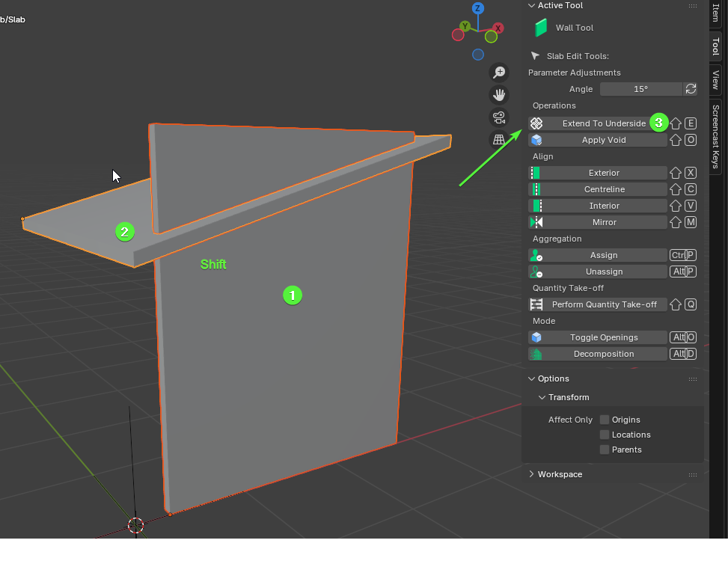Click the Extend To Underside icon

pyautogui.click(x=536, y=123)
